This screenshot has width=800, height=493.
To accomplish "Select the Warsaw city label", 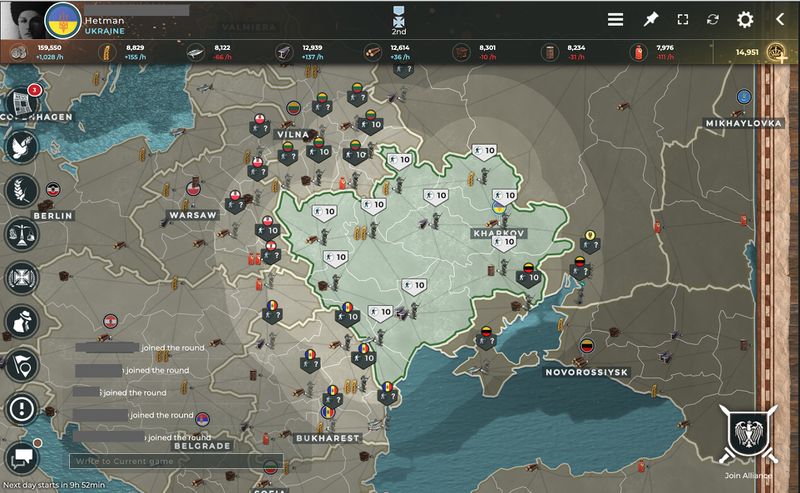I will (193, 215).
